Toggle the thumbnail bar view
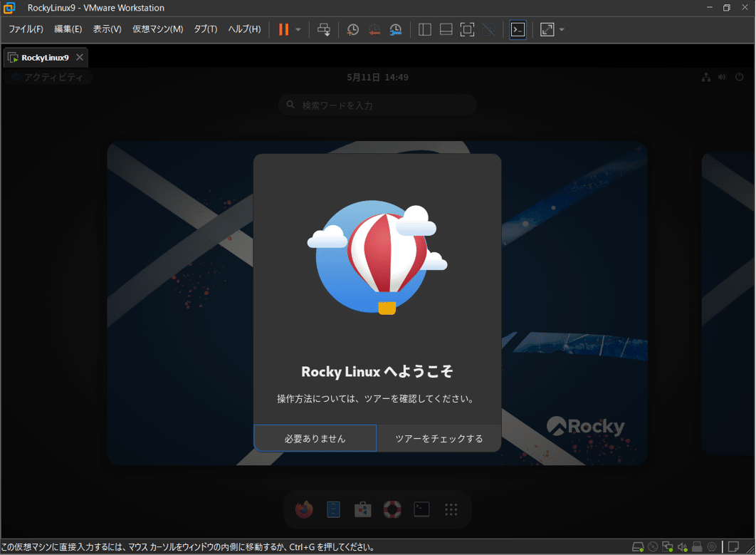 [446, 29]
